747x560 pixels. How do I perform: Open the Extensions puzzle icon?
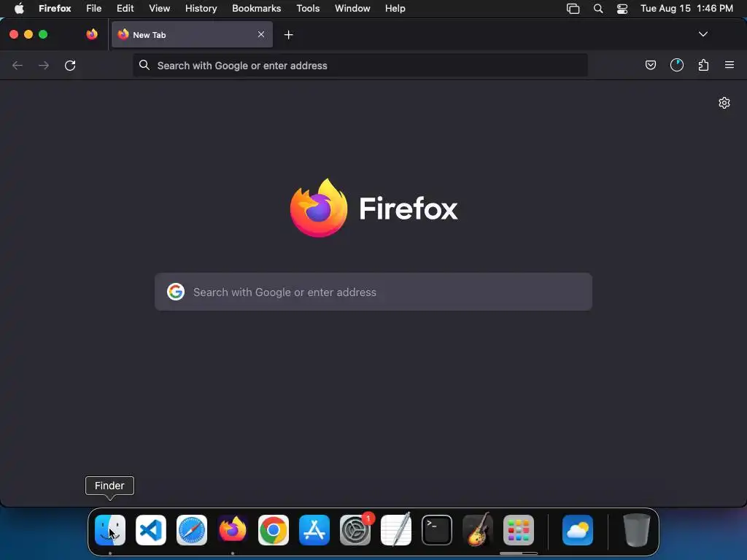pyautogui.click(x=703, y=65)
